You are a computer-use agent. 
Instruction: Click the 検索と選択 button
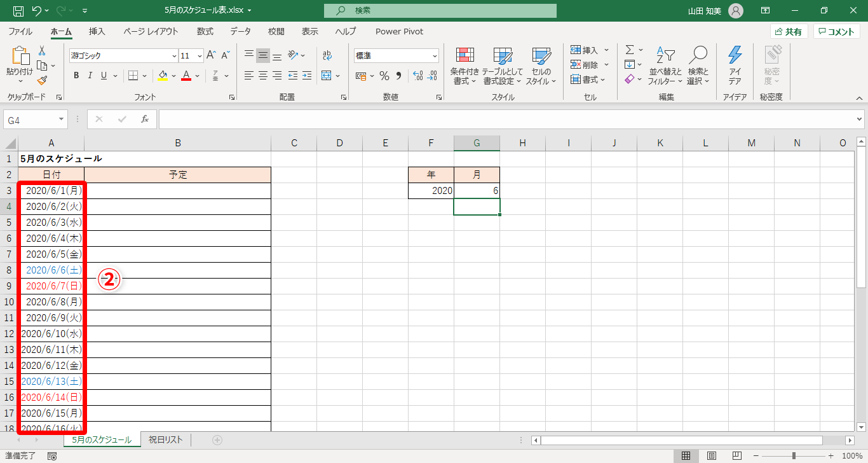pos(698,66)
